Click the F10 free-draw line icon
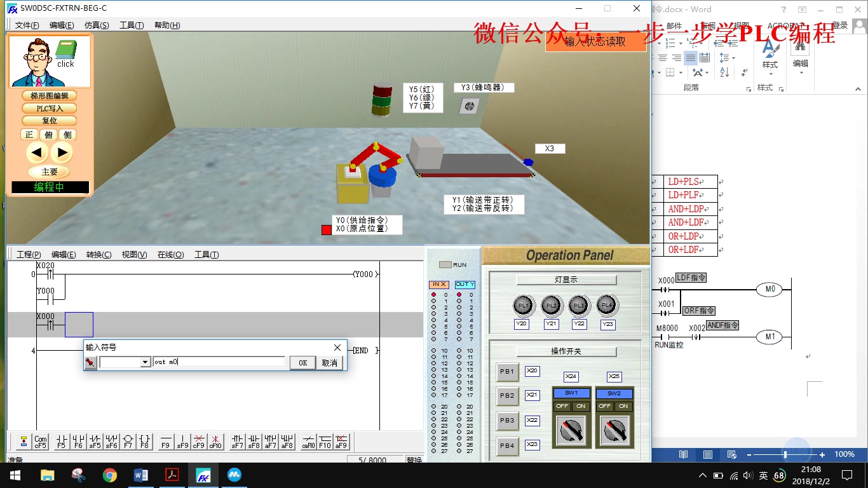 pyautogui.click(x=325, y=442)
